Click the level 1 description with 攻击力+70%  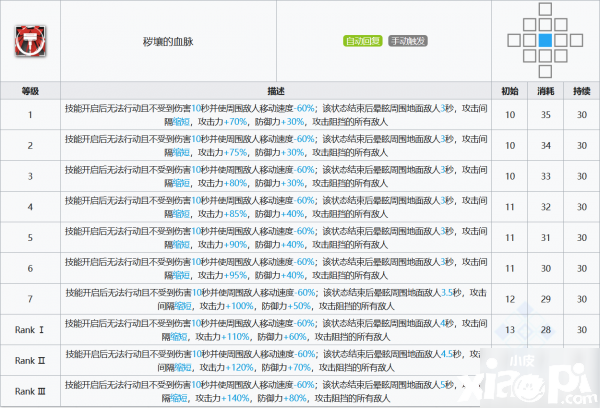pos(276,115)
